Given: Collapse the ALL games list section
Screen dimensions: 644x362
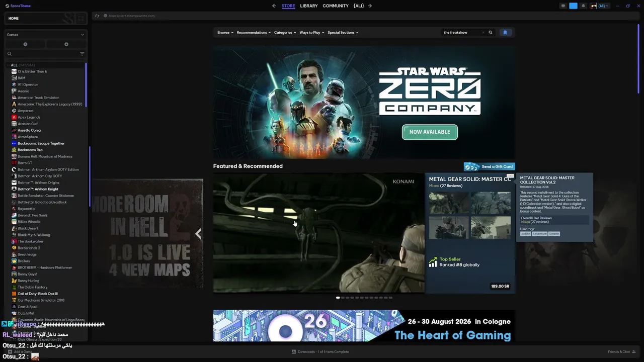Looking at the screenshot, I should pyautogui.click(x=8, y=65).
